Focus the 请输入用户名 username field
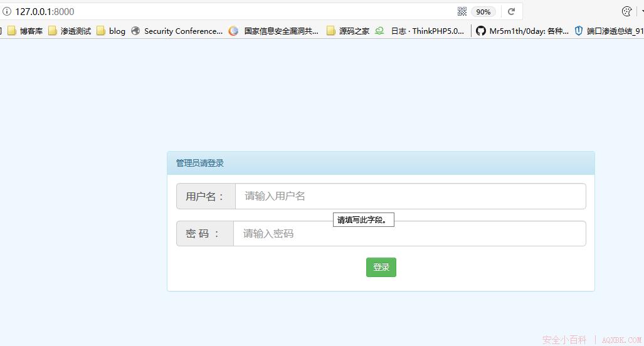This screenshot has width=644, height=346. click(410, 196)
